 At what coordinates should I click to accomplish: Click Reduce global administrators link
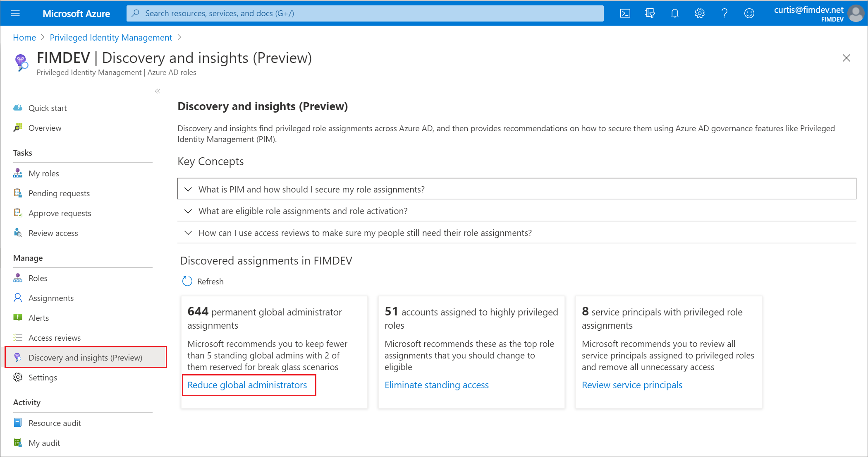point(248,385)
